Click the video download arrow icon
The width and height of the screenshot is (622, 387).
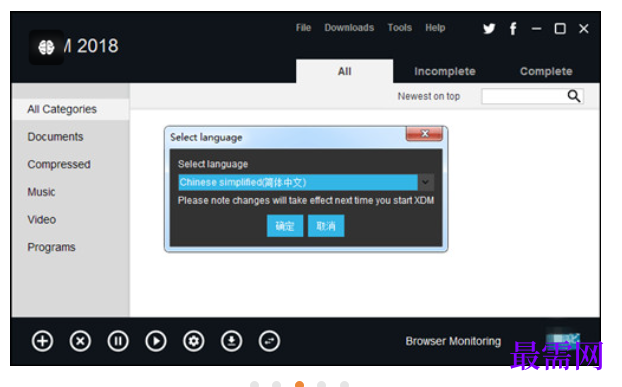click(231, 341)
